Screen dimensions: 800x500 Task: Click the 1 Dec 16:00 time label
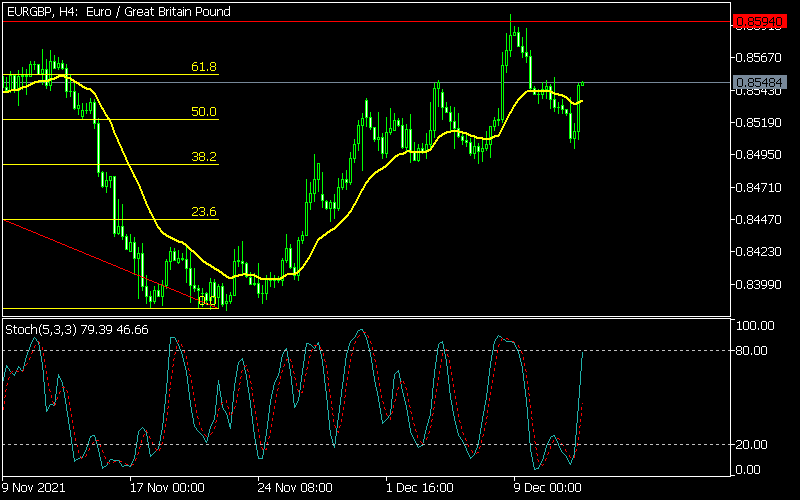419,488
